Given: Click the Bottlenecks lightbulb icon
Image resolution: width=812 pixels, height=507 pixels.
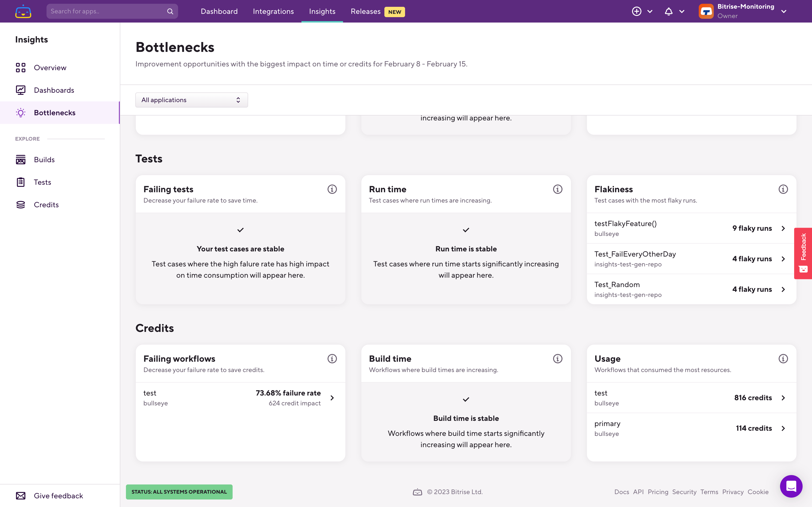Looking at the screenshot, I should 20,112.
